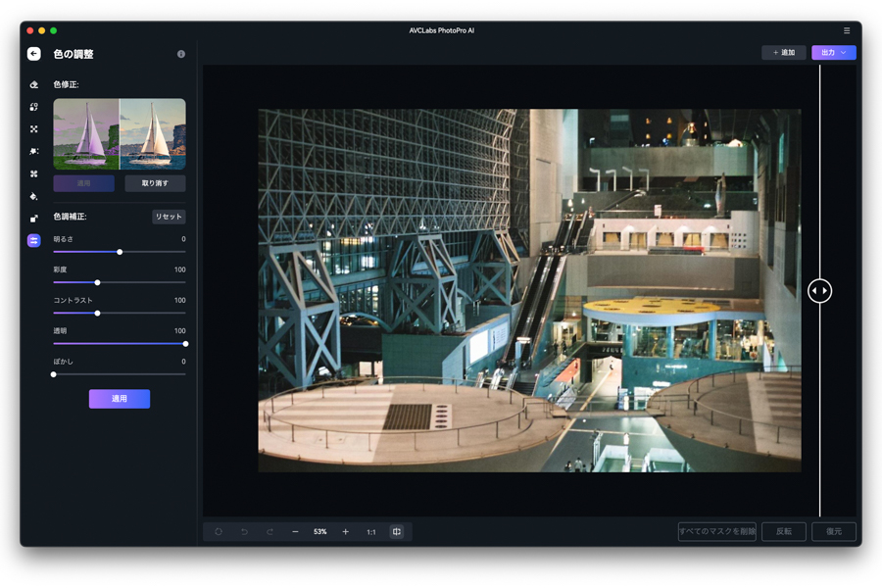Open the hamburger menu in the top-right corner
882x588 pixels.
[848, 29]
